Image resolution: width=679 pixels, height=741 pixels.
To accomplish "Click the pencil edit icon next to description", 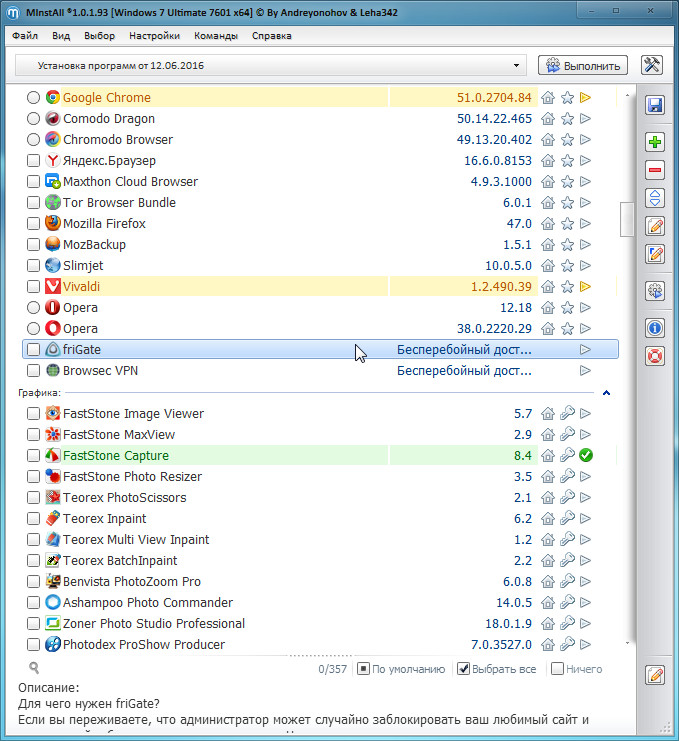I will tap(655, 675).
